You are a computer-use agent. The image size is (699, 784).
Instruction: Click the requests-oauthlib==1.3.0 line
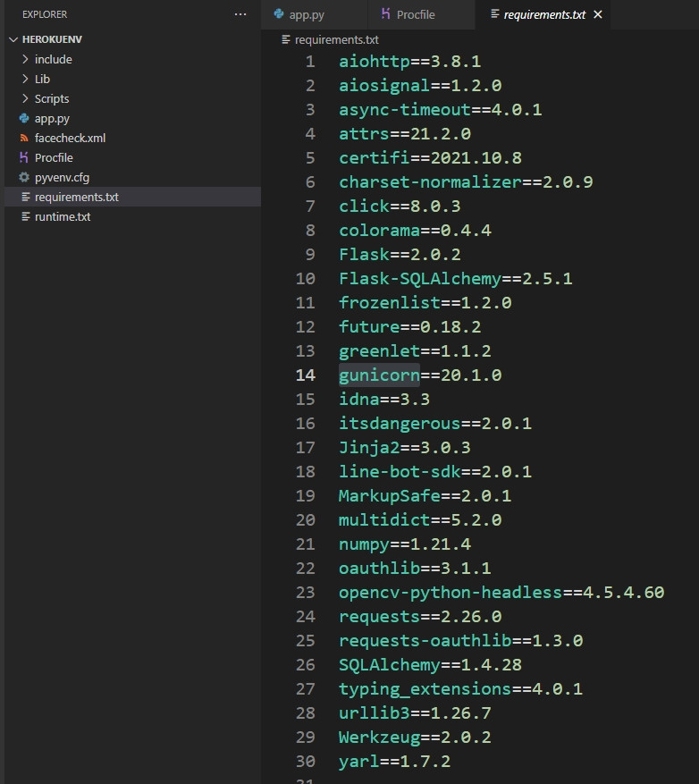point(460,640)
